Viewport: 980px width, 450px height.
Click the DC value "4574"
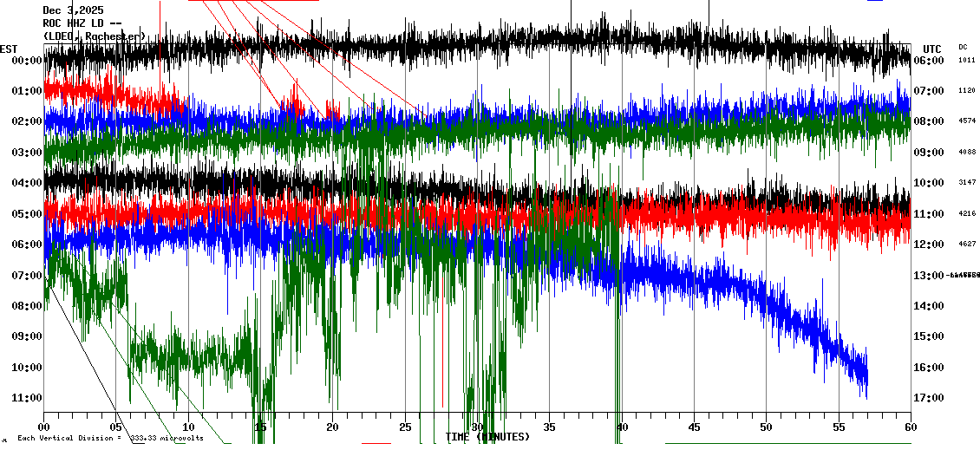(x=966, y=121)
